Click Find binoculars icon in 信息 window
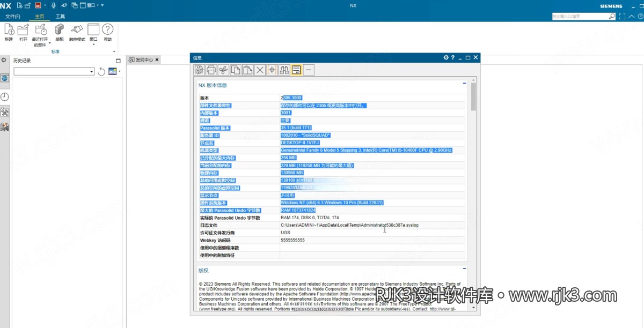 pos(284,70)
